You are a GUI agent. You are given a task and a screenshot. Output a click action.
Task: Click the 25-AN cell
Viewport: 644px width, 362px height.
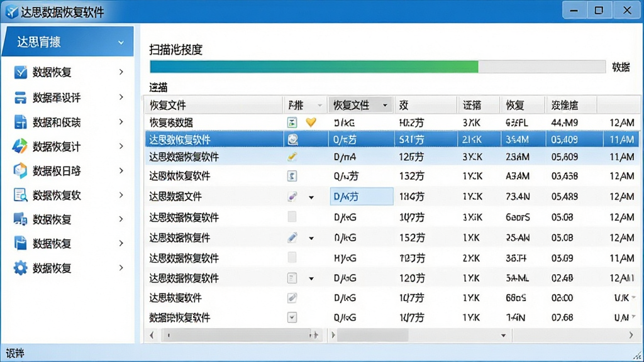click(518, 238)
